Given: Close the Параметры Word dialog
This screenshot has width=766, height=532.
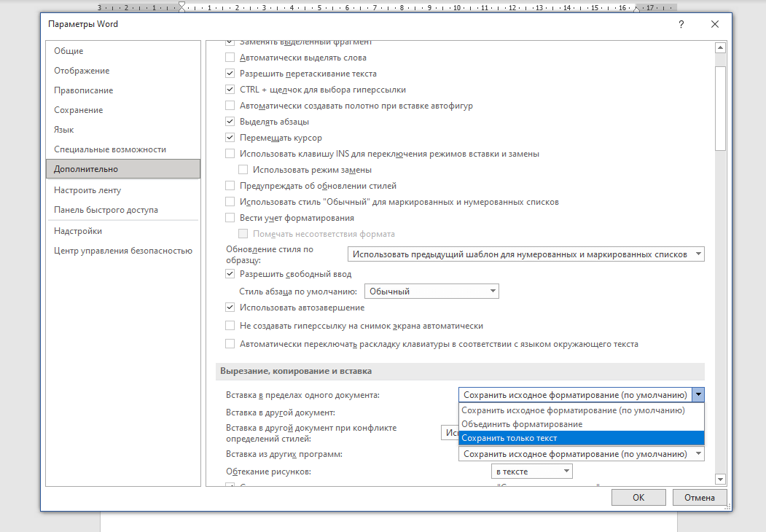Looking at the screenshot, I should [x=715, y=25].
